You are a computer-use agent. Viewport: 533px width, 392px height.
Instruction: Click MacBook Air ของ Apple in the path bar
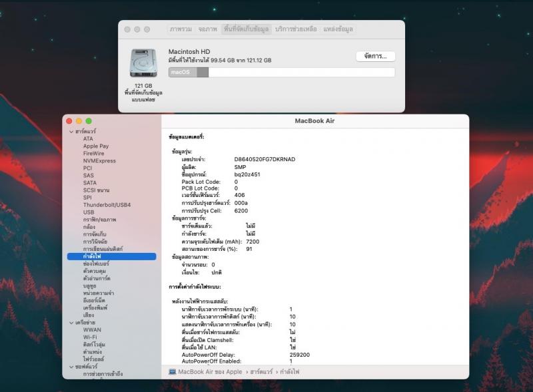[210, 372]
